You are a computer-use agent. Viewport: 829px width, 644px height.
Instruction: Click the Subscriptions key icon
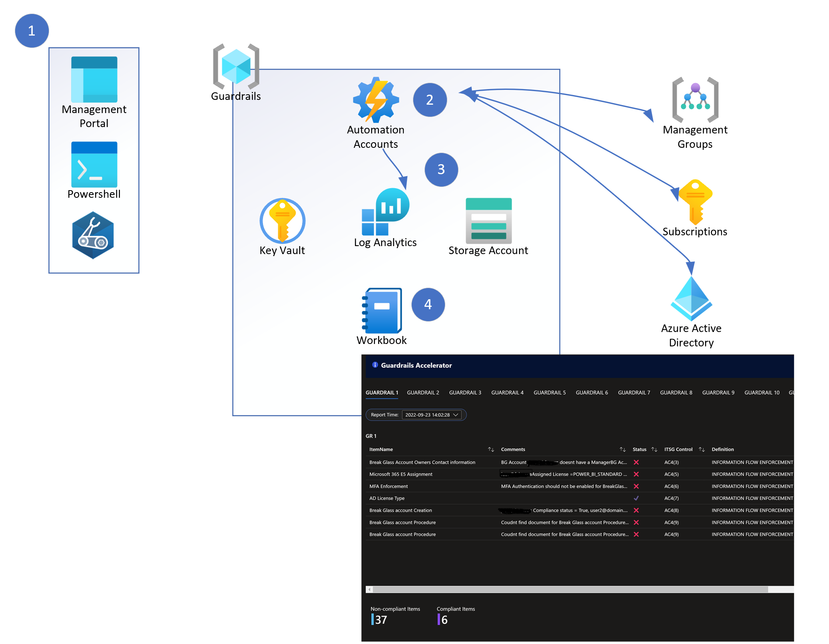[695, 202]
